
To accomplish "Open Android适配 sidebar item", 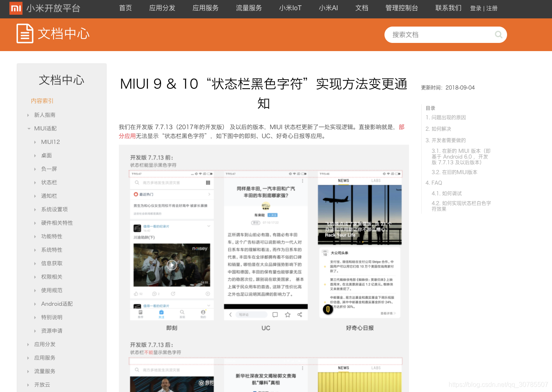I will click(x=57, y=304).
